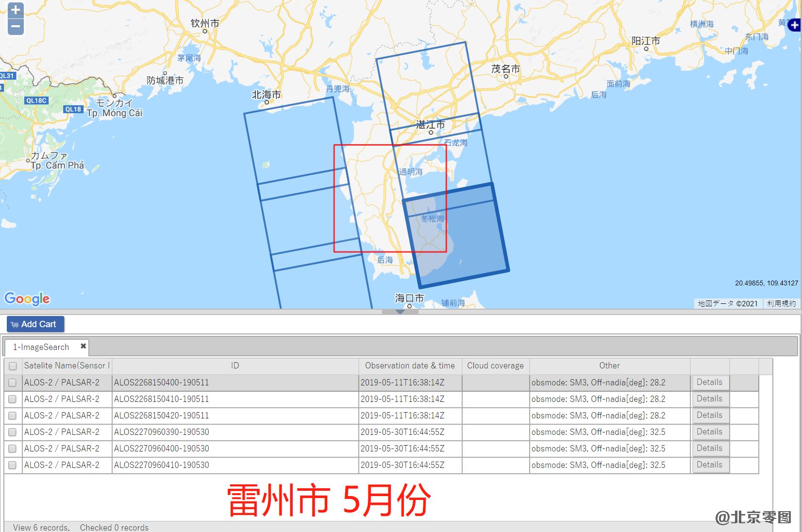
Task: Collapse the map panel with the splitter arrow
Action: [x=400, y=312]
